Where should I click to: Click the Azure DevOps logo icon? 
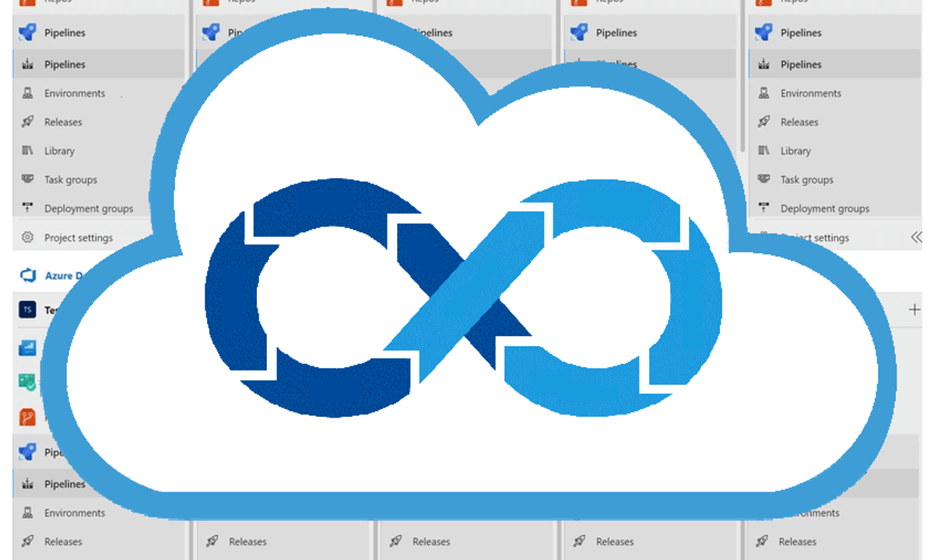point(28,275)
